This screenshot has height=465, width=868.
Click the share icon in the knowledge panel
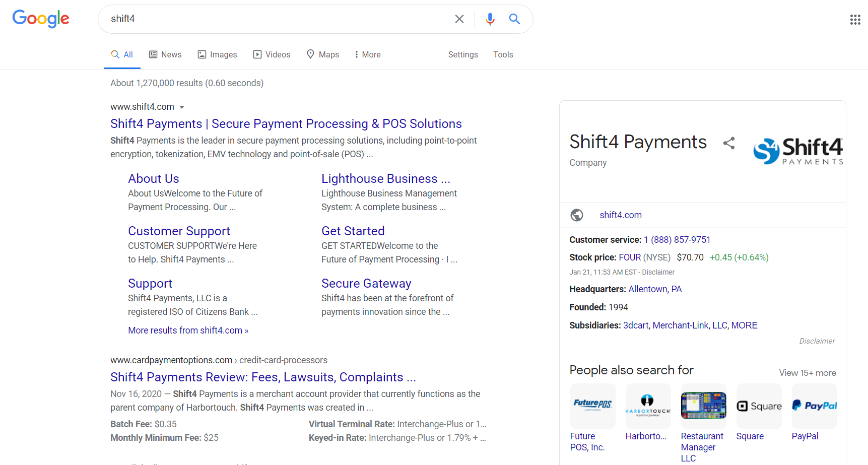(x=729, y=143)
